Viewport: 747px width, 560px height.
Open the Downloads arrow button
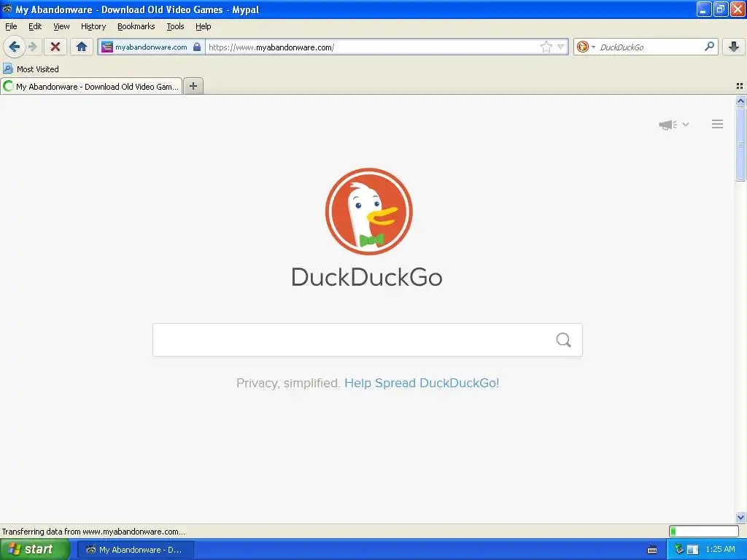[734, 47]
